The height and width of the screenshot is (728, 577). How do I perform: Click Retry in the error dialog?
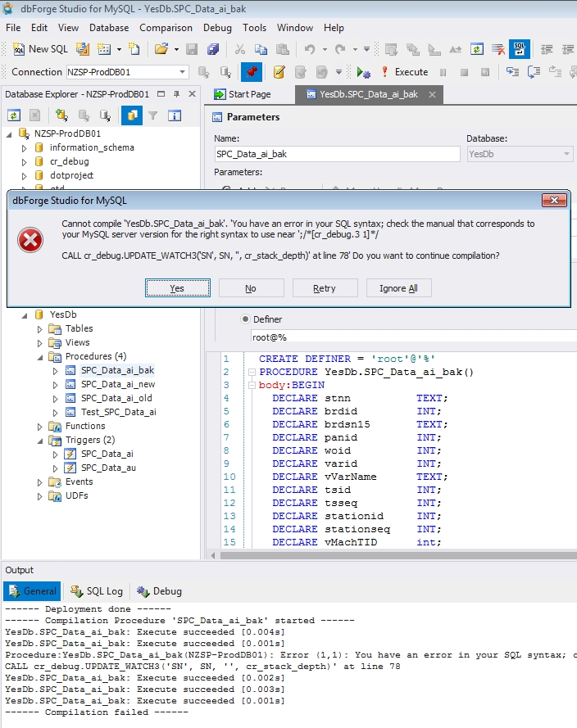point(325,288)
